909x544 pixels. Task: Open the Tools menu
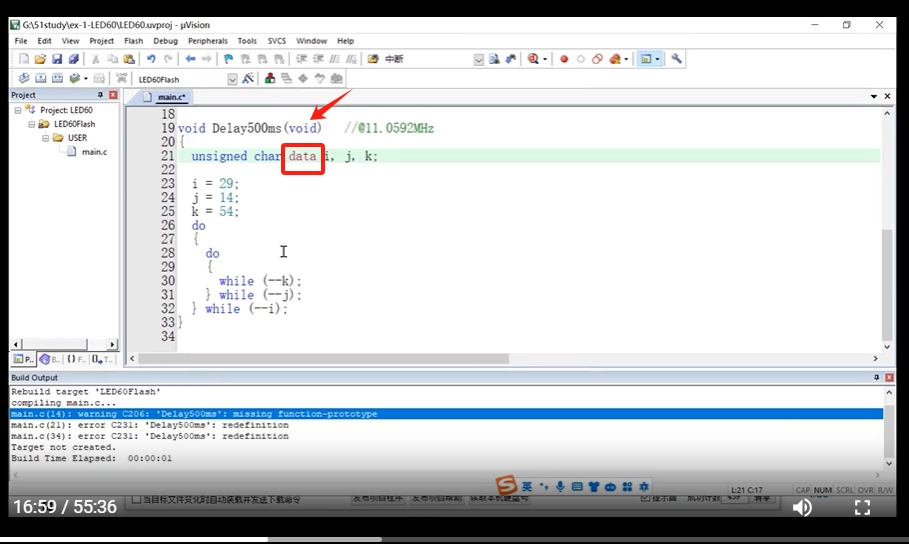point(247,41)
